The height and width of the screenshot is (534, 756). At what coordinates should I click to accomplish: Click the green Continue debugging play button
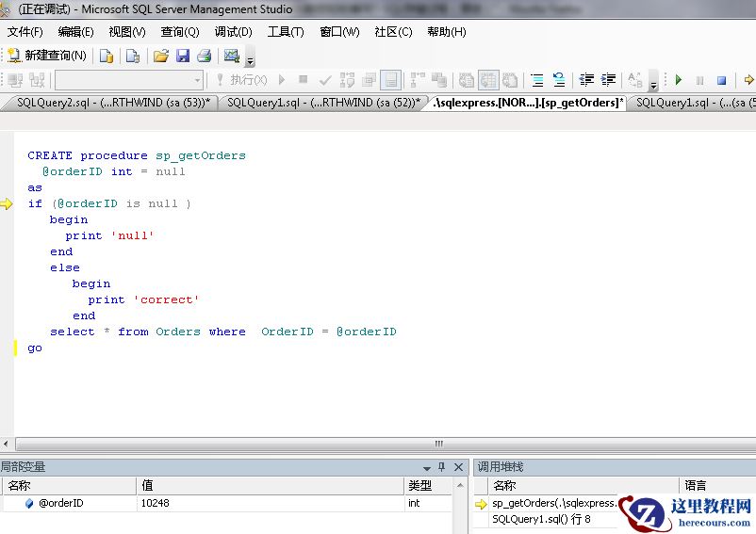pos(679,80)
